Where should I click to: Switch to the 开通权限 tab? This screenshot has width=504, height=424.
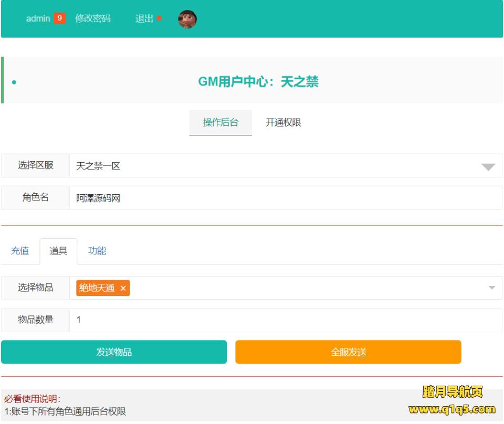[x=283, y=123]
